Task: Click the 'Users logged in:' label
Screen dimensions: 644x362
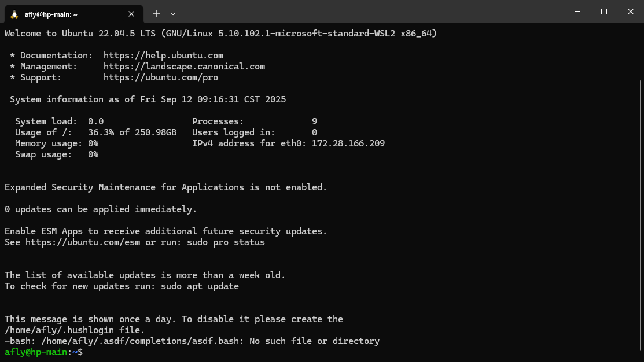Action: [233, 132]
